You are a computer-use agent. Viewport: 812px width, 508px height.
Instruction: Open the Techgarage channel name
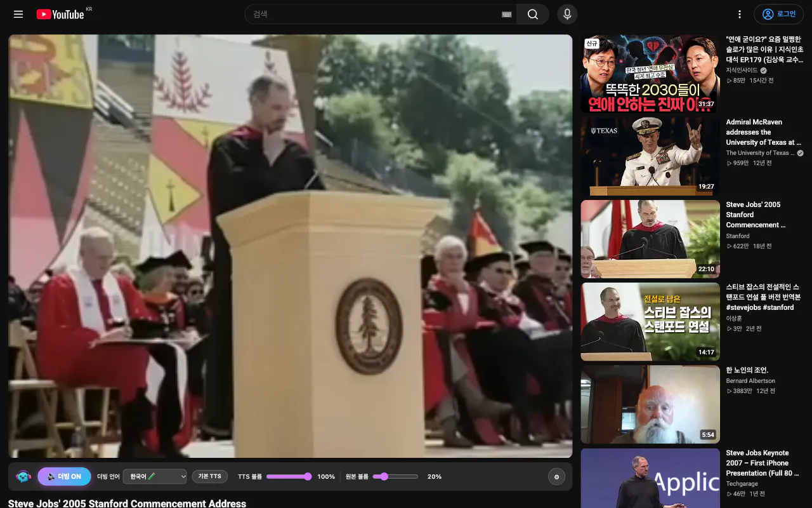coord(742,484)
